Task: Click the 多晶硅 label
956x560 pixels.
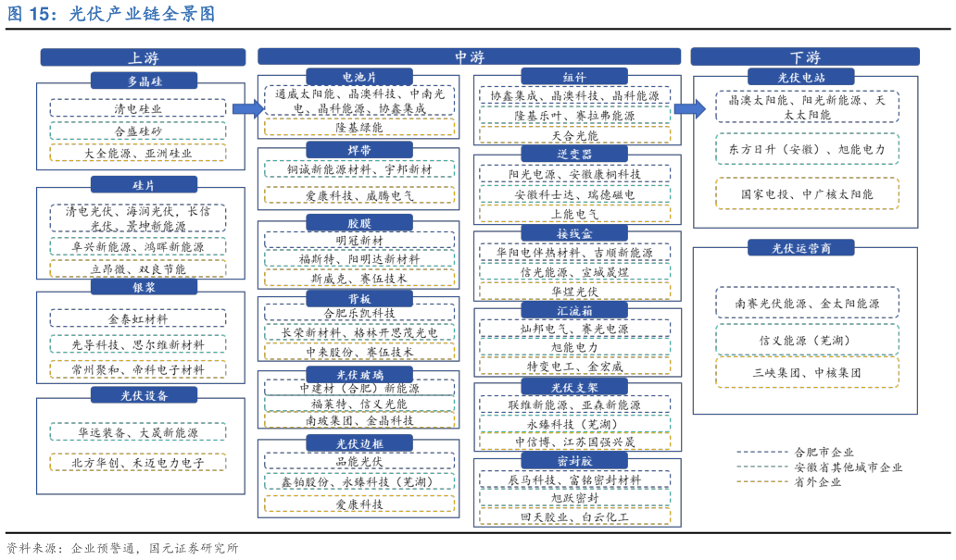Action: click(144, 81)
